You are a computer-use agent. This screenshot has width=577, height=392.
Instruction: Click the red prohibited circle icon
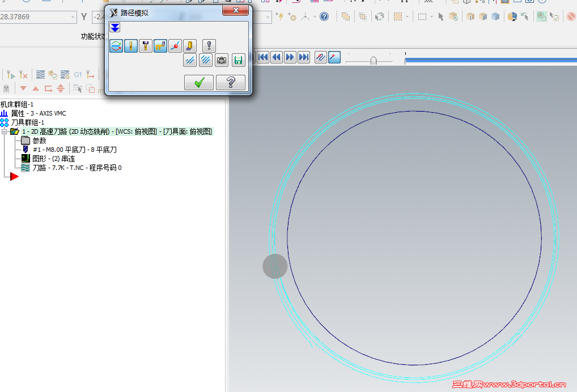tap(571, 16)
